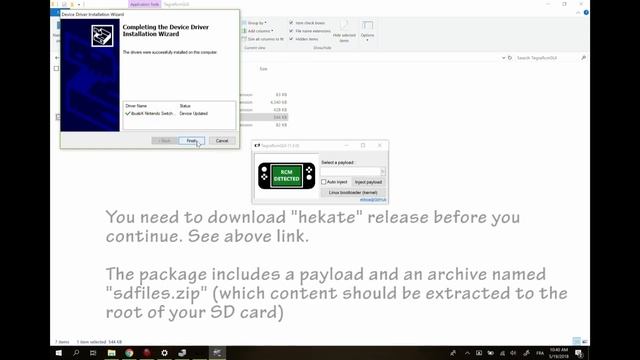
Task: Click Finish in the driver installation wizard
Action: (191, 141)
